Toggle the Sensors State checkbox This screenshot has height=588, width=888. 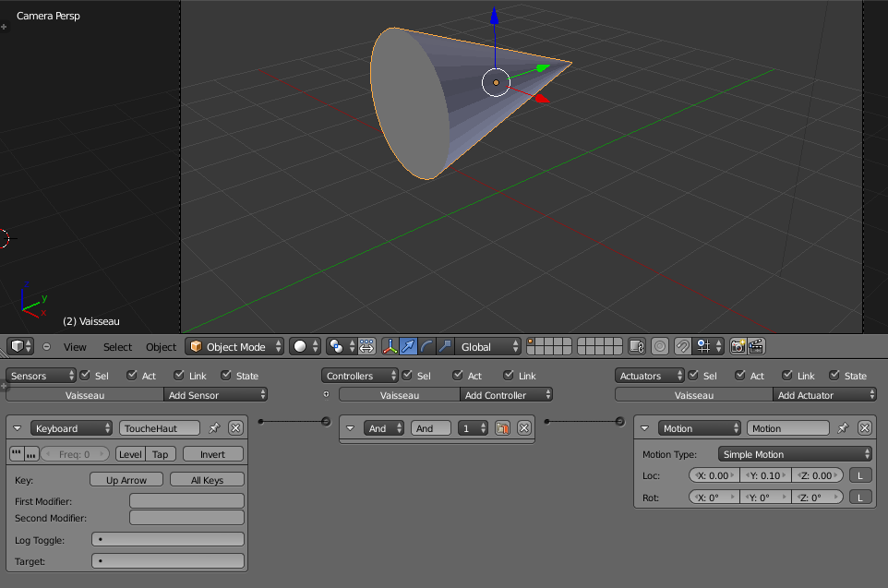coord(226,375)
